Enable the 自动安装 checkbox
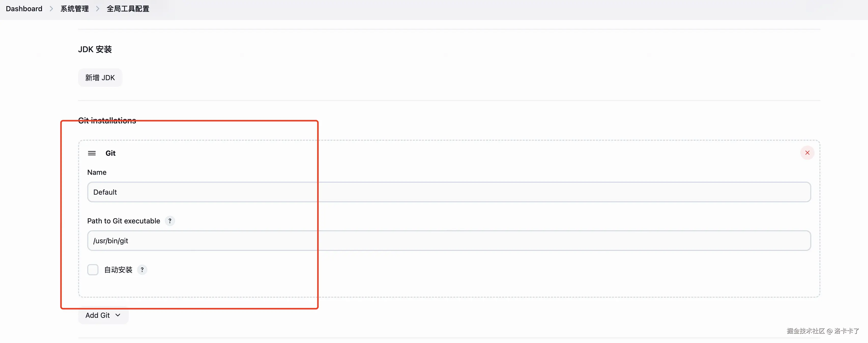 [93, 270]
